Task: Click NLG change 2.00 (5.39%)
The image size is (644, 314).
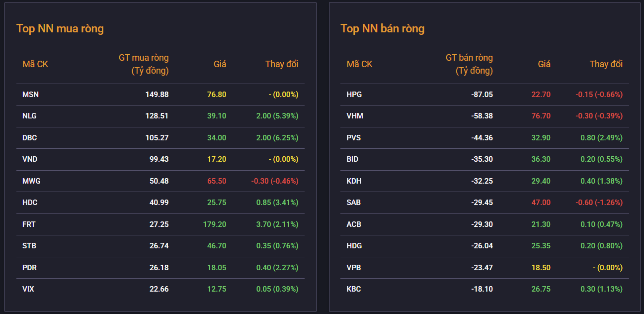Action: (x=277, y=116)
